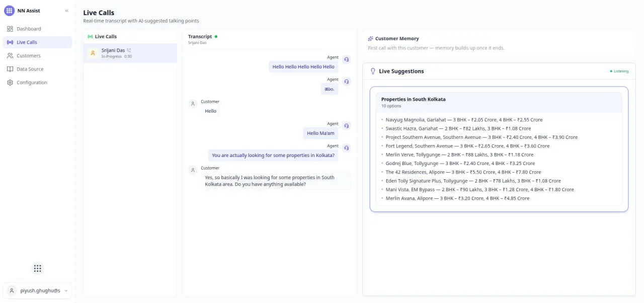Viewport: 644px width, 303px height.
Task: Select Merlin Verve, Tollygunge listing
Action: (x=459, y=155)
